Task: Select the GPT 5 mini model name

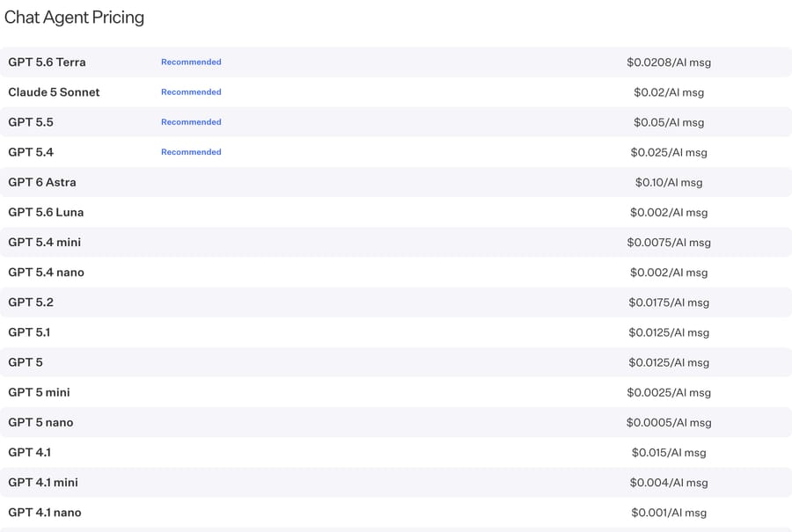Action: pos(39,392)
